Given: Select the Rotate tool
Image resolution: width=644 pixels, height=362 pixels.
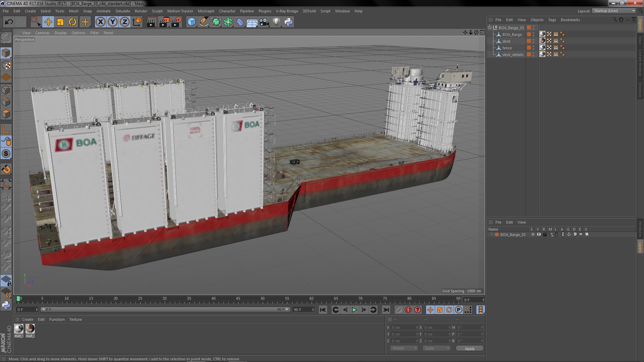Looking at the screenshot, I should [x=72, y=22].
